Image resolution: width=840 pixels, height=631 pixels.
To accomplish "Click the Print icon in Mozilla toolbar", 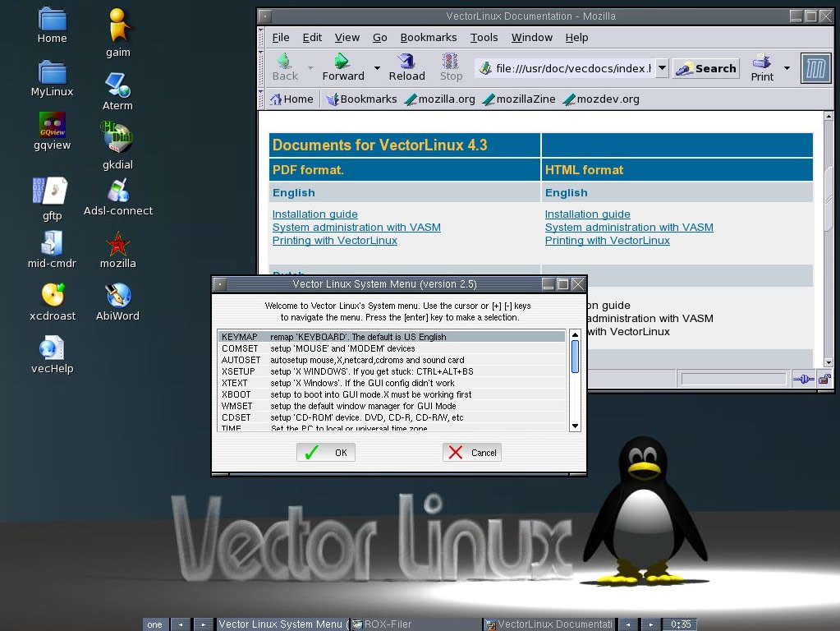I will [x=761, y=67].
